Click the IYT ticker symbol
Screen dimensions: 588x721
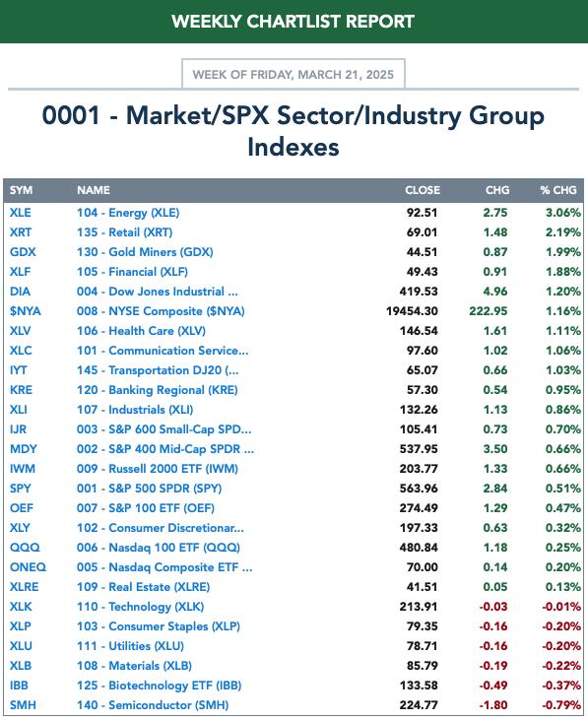coord(19,370)
